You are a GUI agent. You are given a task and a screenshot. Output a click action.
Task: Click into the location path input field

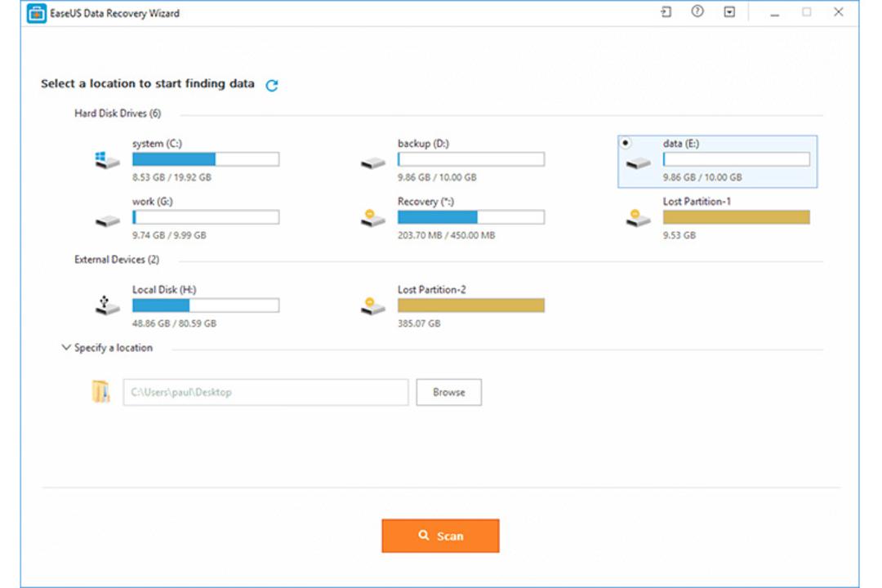266,392
